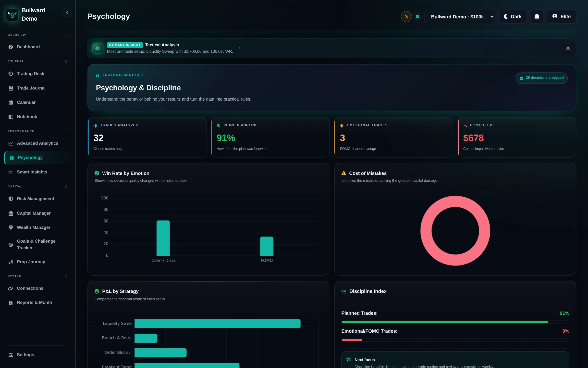
Task: Expand the Tactical Analysis insight arrow
Action: coord(239,48)
